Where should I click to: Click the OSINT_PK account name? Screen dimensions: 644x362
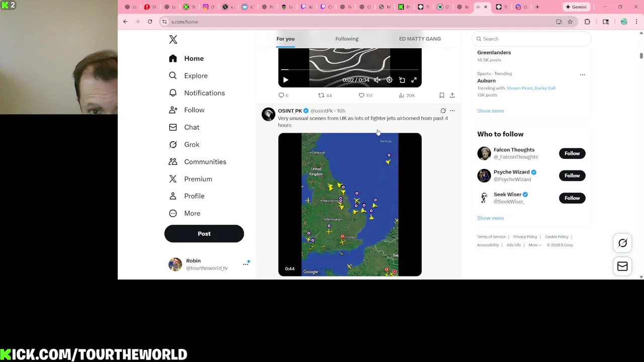click(x=290, y=111)
